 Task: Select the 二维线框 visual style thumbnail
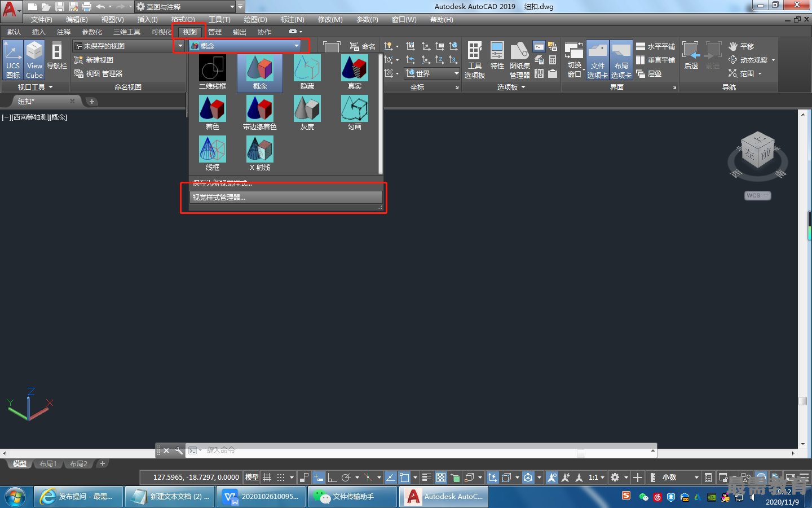click(213, 73)
